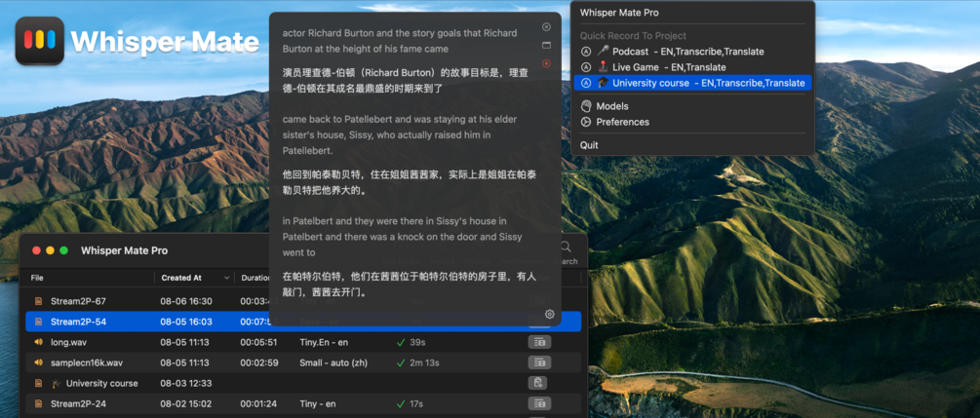Click the Duration column header

click(x=255, y=278)
